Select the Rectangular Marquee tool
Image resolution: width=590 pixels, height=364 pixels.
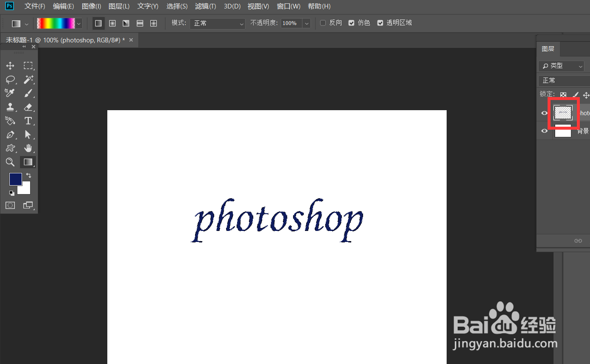click(28, 66)
